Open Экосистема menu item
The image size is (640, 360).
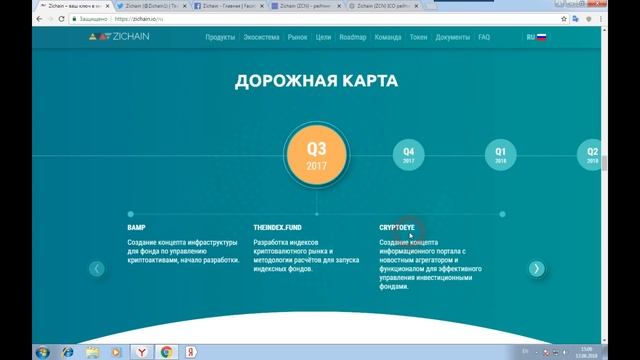(261, 37)
